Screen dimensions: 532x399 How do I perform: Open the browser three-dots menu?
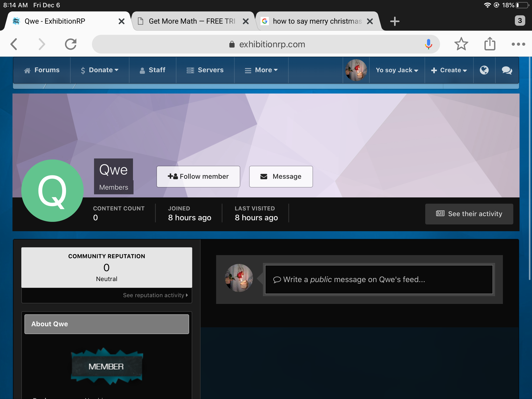coord(518,44)
